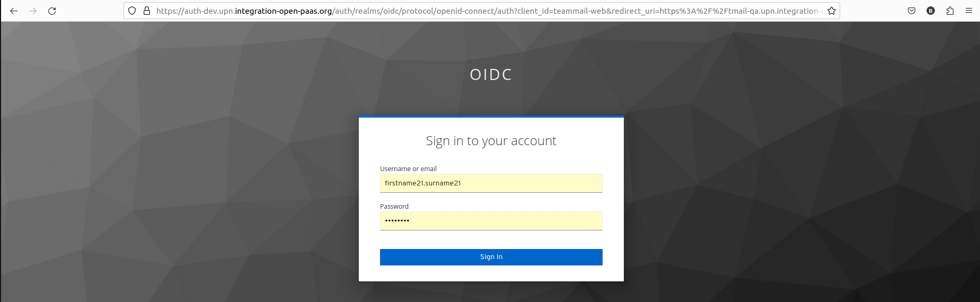The width and height of the screenshot is (980, 302).
Task: Click into the Password field
Action: tap(491, 221)
